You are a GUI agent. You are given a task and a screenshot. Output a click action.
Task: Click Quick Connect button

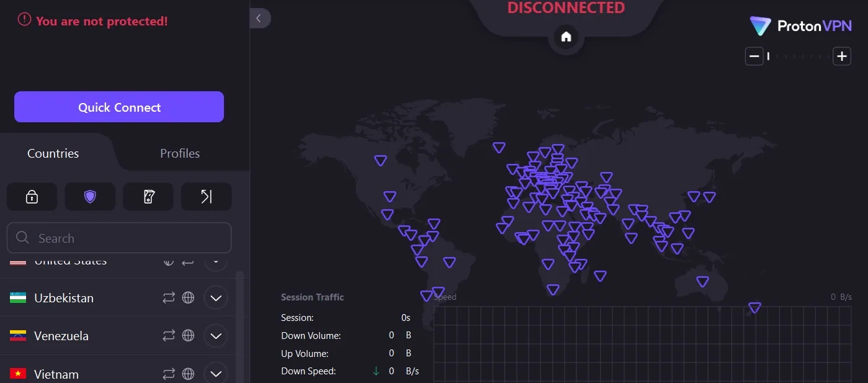(x=119, y=107)
